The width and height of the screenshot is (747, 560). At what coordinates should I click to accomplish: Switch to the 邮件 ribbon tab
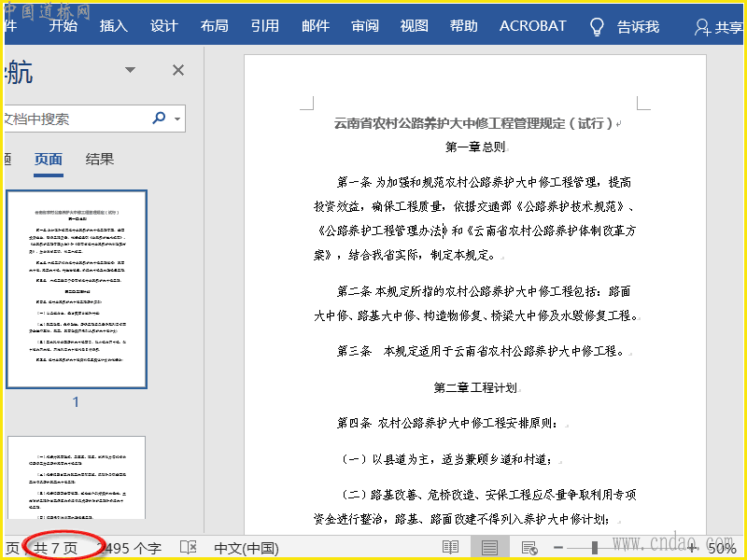316,26
